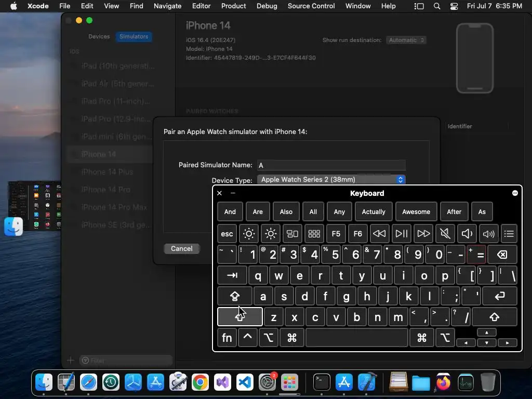
Task: Choose the 'Awesome' word suggestion
Action: pos(416,212)
